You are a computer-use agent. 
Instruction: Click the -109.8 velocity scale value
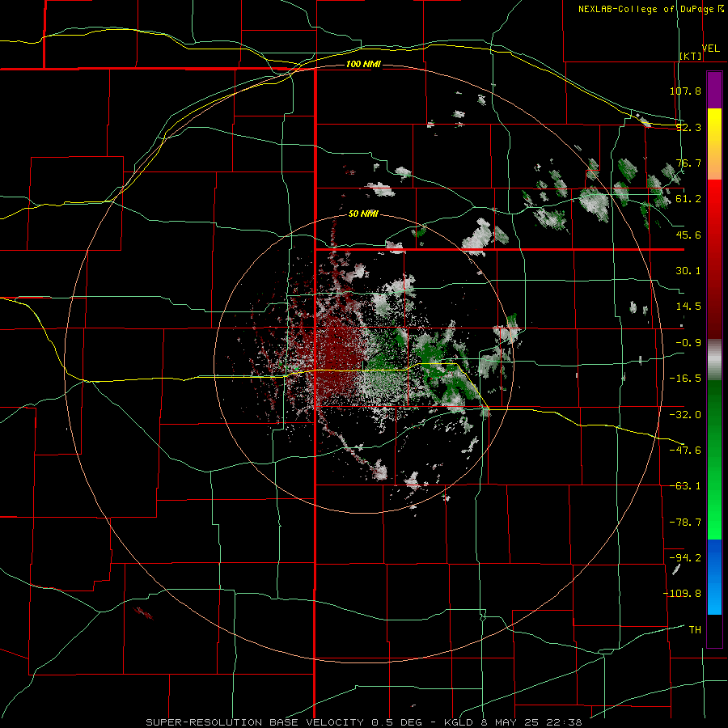682,594
